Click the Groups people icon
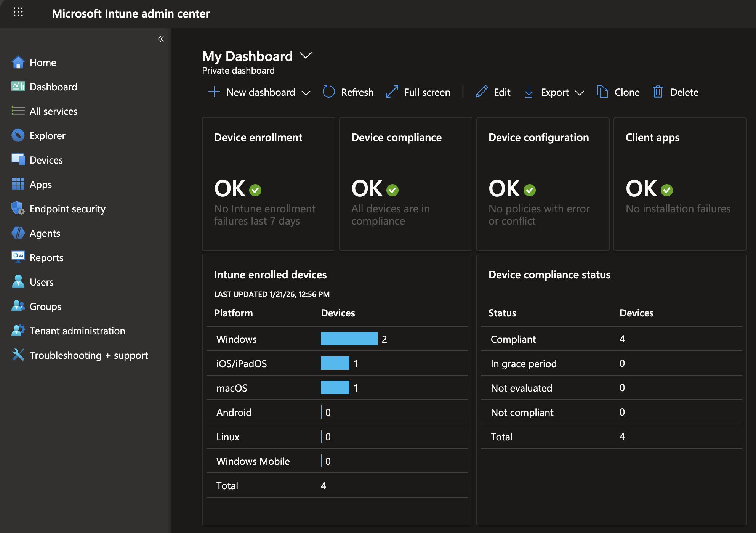The width and height of the screenshot is (756, 533). point(18,306)
